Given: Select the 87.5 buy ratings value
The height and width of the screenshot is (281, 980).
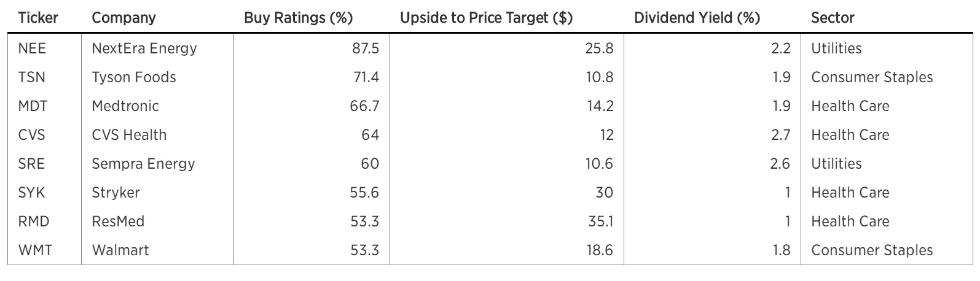Looking at the screenshot, I should click(x=365, y=48).
